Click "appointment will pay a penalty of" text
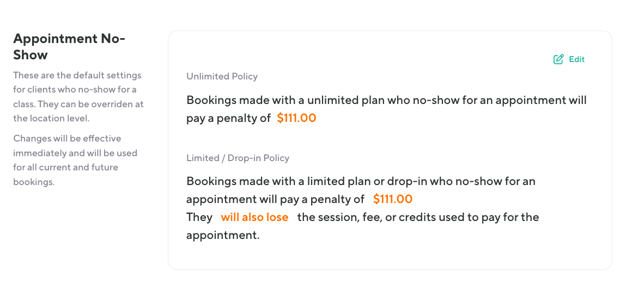 275,199
